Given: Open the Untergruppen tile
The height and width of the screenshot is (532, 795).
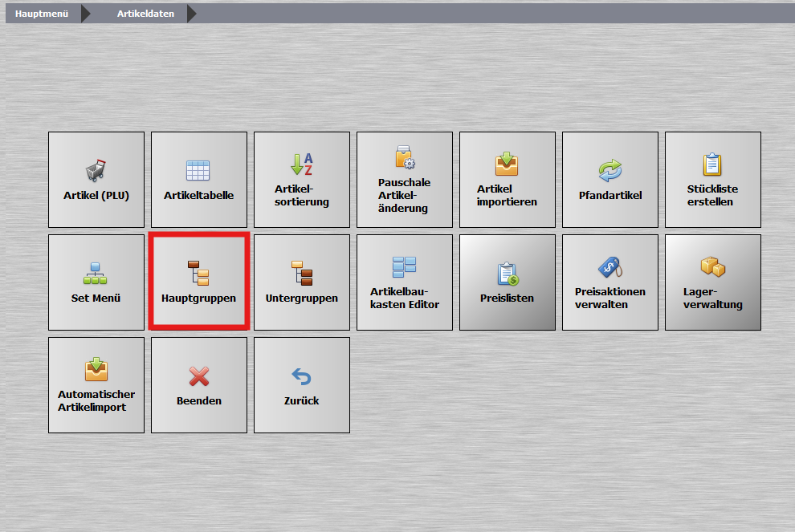Looking at the screenshot, I should tap(302, 282).
